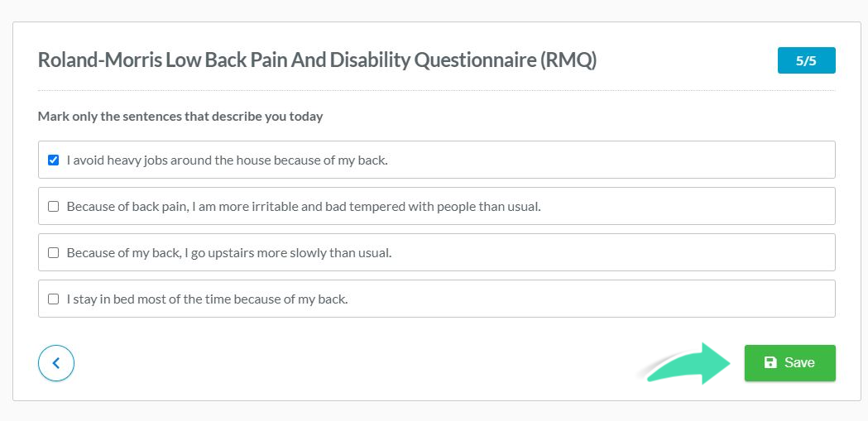This screenshot has width=868, height=421.
Task: Uncheck the heavy jobs around the house checkbox
Action: (53, 160)
